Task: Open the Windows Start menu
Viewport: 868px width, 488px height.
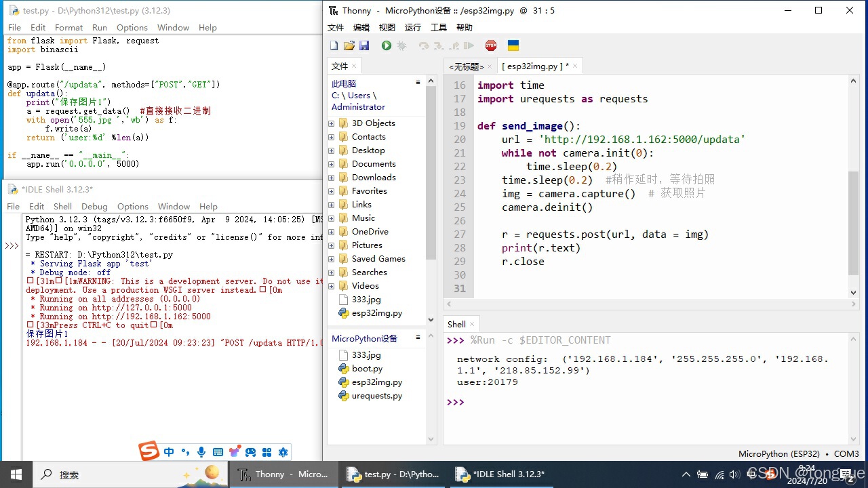Action: click(x=16, y=474)
